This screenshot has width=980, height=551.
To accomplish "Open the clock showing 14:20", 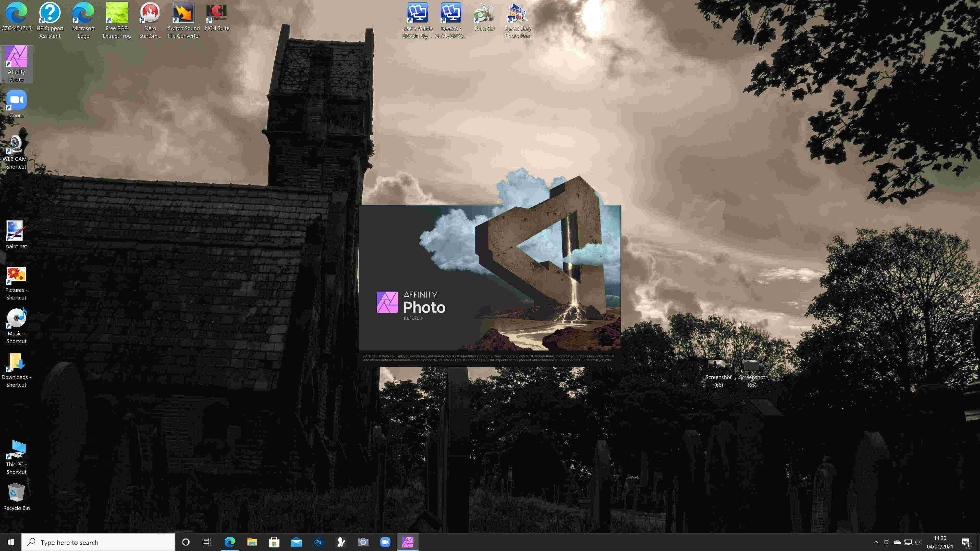I will pyautogui.click(x=940, y=542).
